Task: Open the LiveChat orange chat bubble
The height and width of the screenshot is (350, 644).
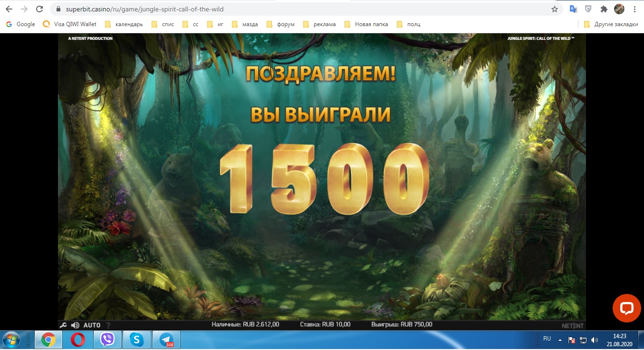Action: pyautogui.click(x=626, y=308)
